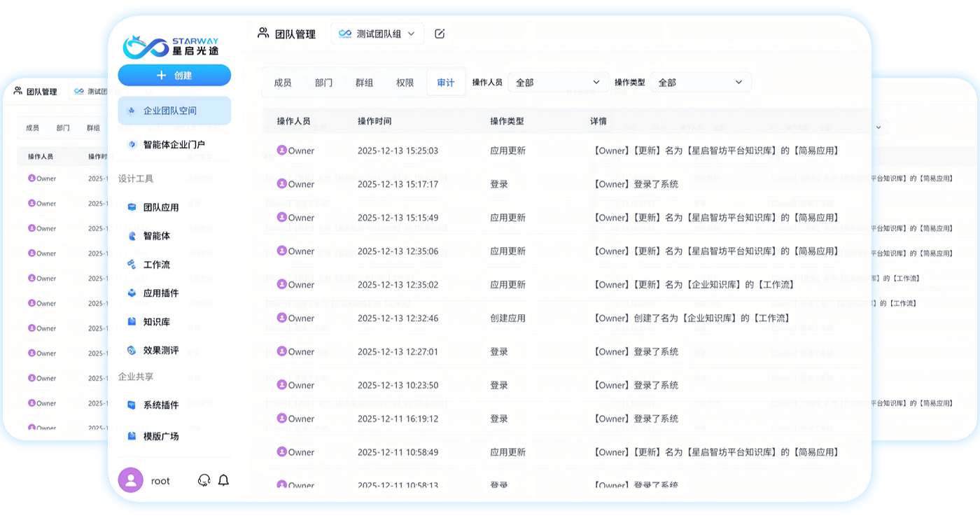This screenshot has width=980, height=518.
Task: Open the 操作类型 filter dropdown
Action: (x=700, y=82)
